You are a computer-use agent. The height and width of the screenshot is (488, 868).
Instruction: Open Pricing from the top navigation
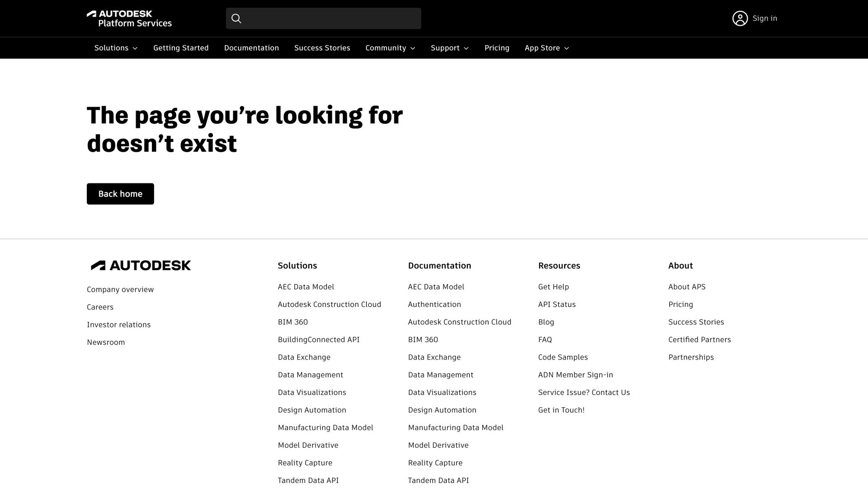coord(497,48)
